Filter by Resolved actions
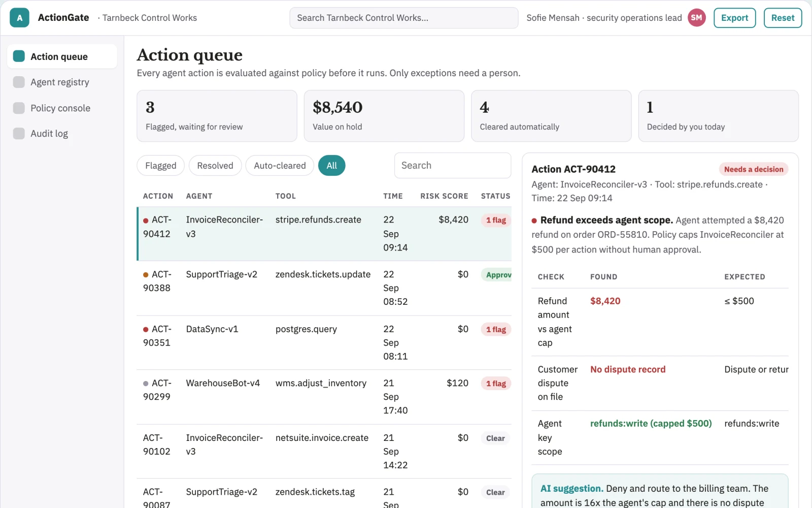This screenshot has width=812, height=508. pos(215,166)
